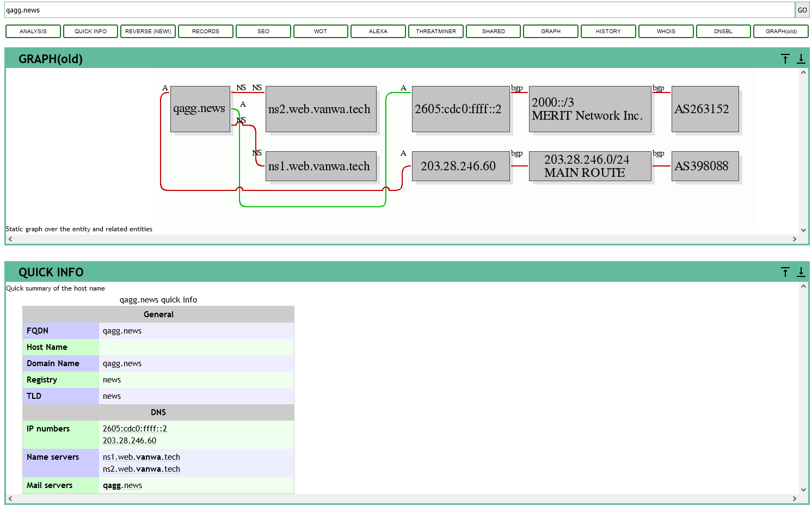The height and width of the screenshot is (506, 812).
Task: Open the SEO tab
Action: pyautogui.click(x=263, y=31)
